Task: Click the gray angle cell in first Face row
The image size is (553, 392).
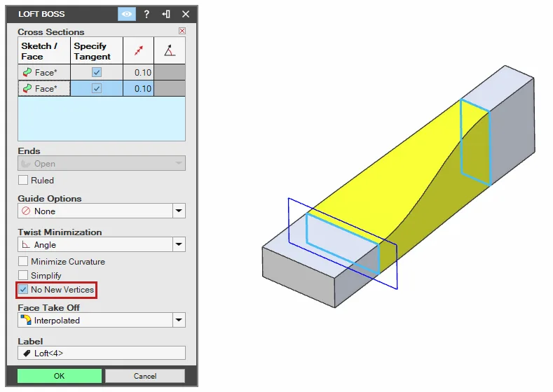Action: coord(170,72)
